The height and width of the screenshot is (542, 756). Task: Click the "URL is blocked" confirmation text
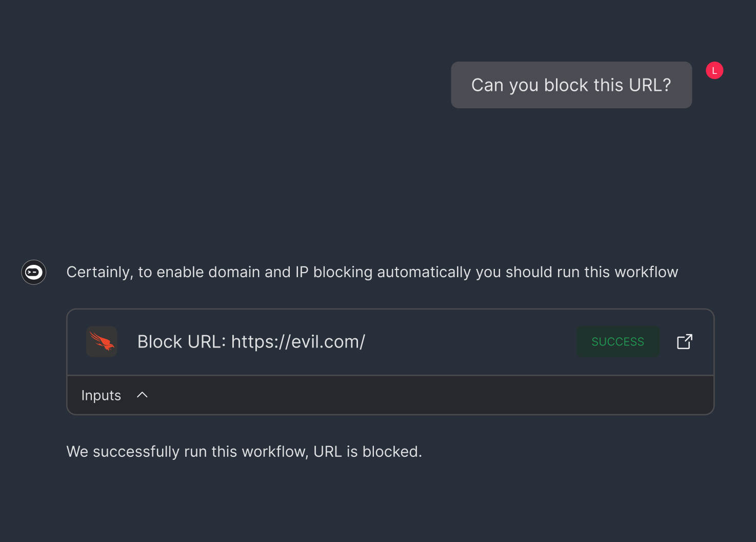[x=368, y=452]
